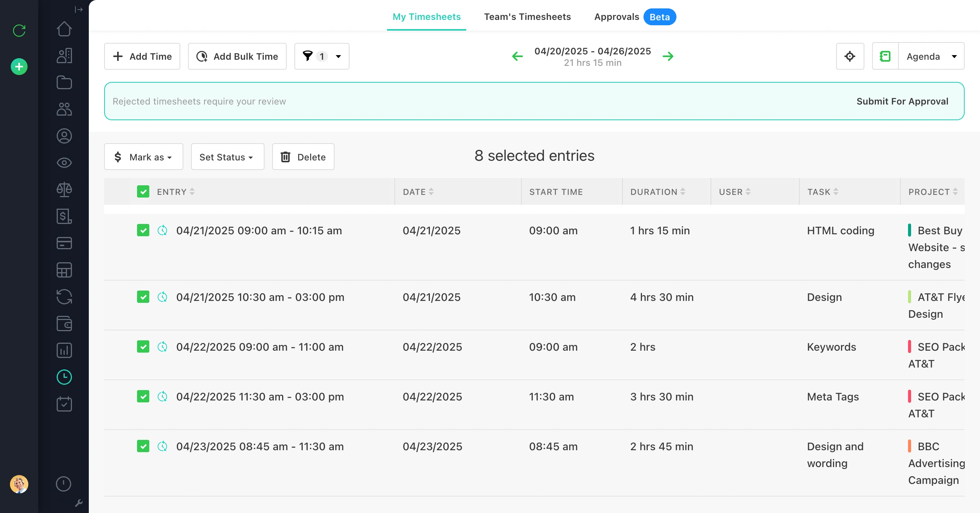Go to the next week with the right arrow

668,56
